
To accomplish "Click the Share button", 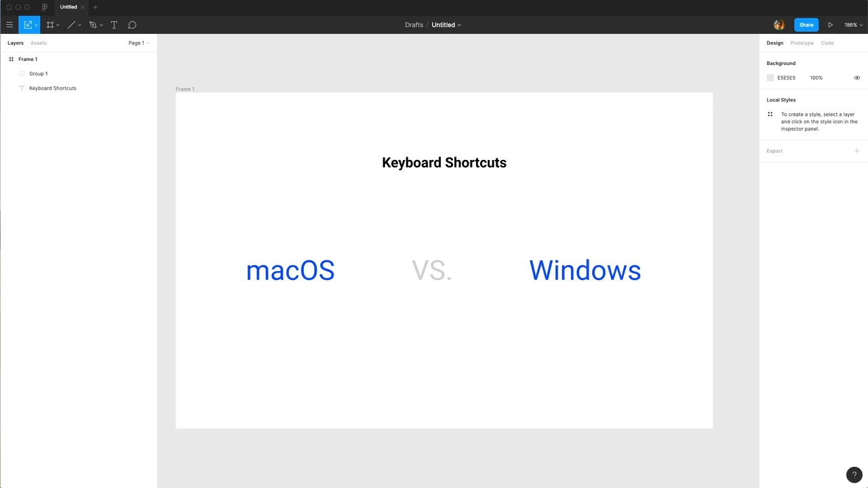I will click(x=806, y=25).
